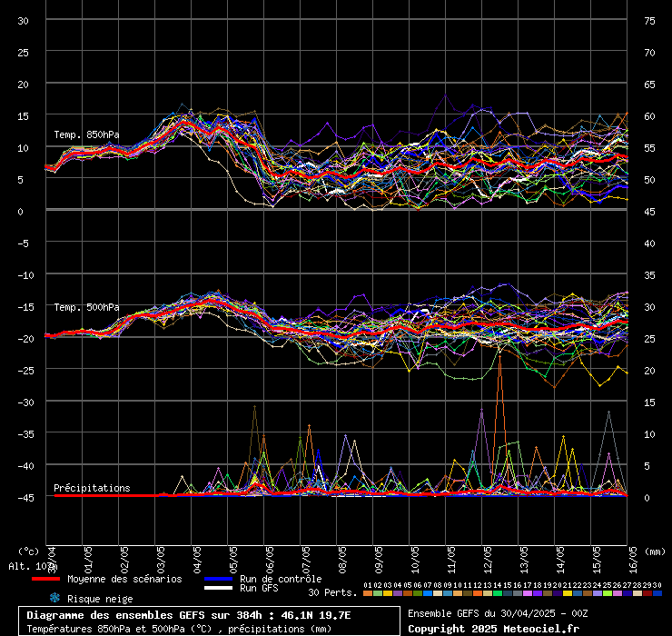Click the 'Risque neige' label
Viewport: 672px width, 636px height.
(100, 599)
